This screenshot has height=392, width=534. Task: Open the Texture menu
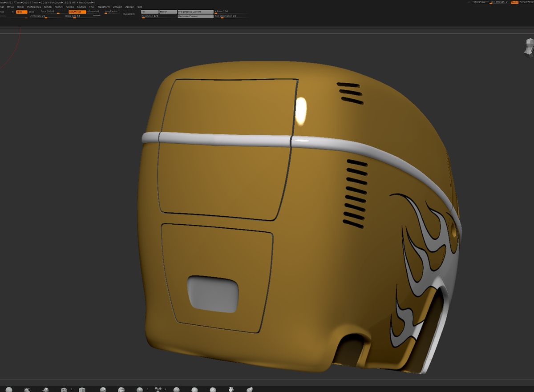81,7
